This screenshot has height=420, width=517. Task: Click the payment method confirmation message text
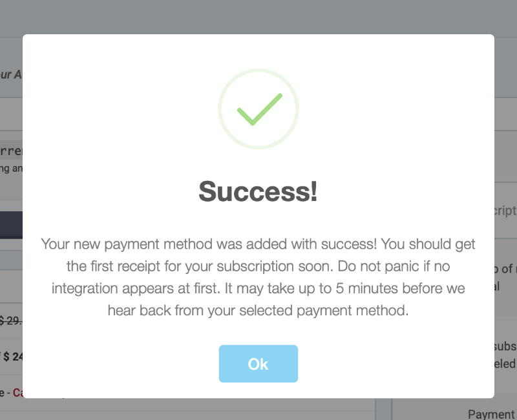click(258, 277)
